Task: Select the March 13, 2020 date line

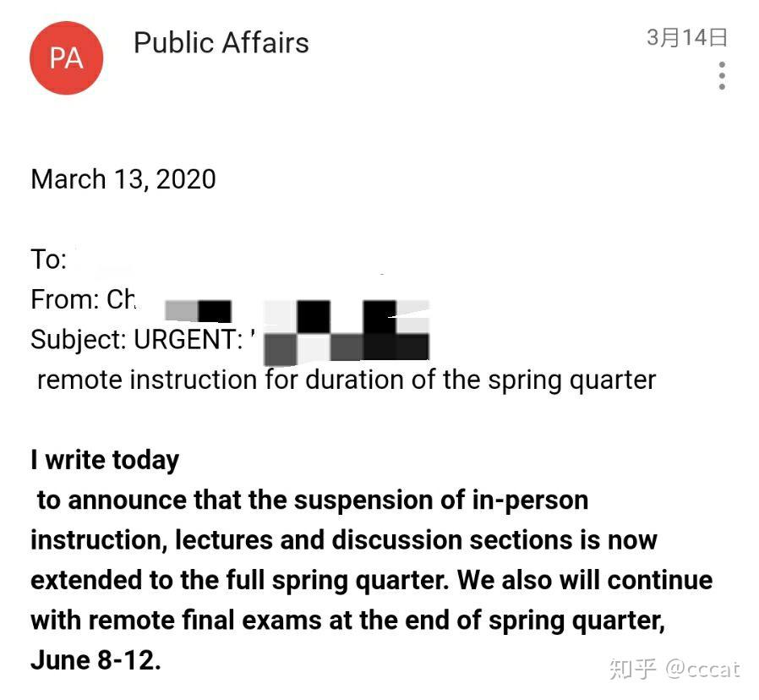Action: 123,179
